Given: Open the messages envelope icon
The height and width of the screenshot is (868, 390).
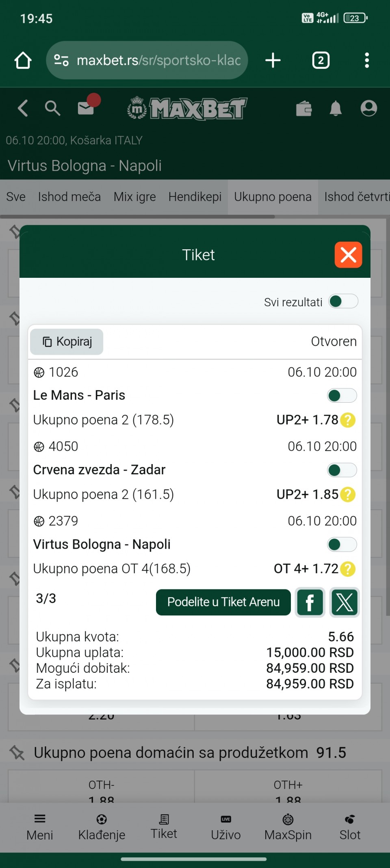Looking at the screenshot, I should [x=86, y=108].
